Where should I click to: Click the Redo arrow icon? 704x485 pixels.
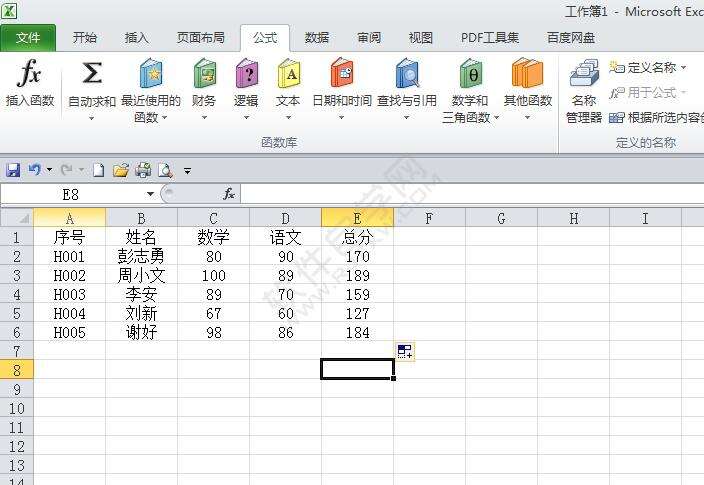66,170
